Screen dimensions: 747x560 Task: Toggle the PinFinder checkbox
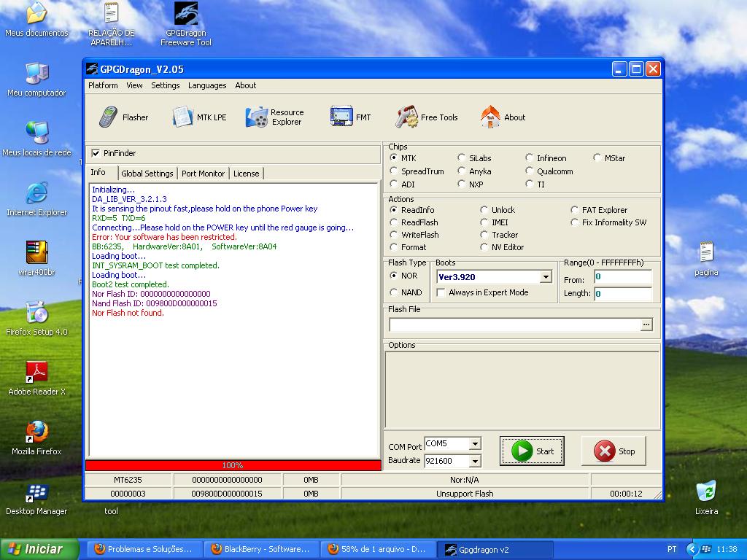[96, 153]
